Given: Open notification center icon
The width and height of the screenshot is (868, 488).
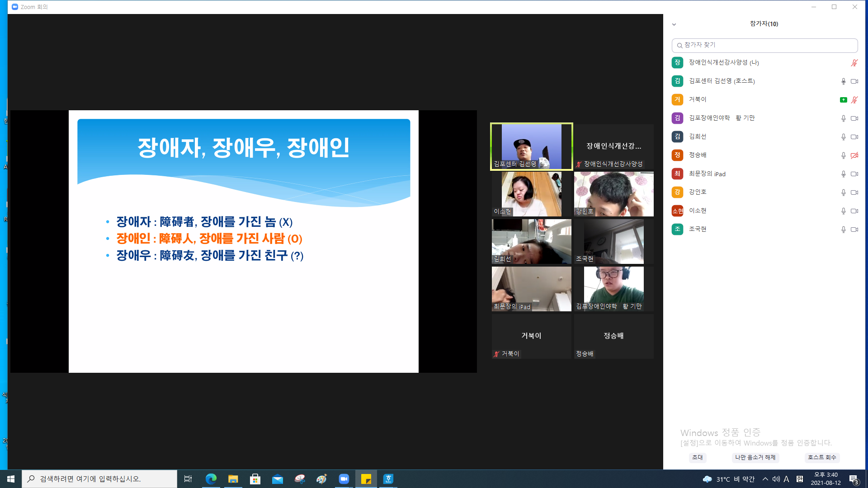Looking at the screenshot, I should point(854,479).
